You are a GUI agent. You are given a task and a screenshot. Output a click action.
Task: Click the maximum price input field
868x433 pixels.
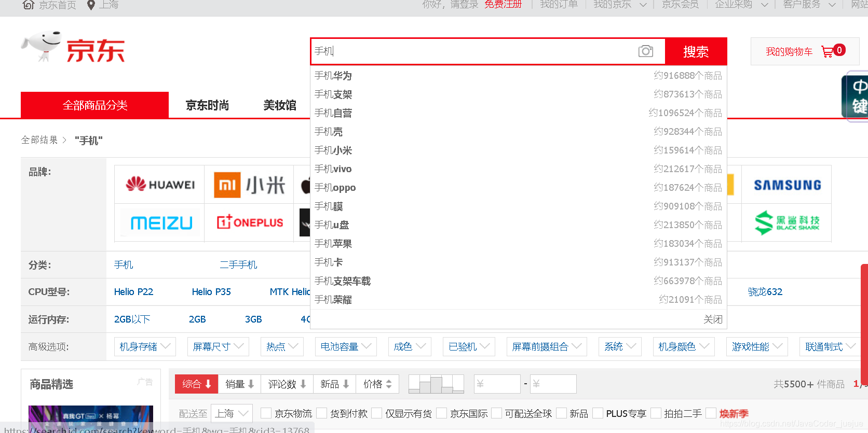553,384
